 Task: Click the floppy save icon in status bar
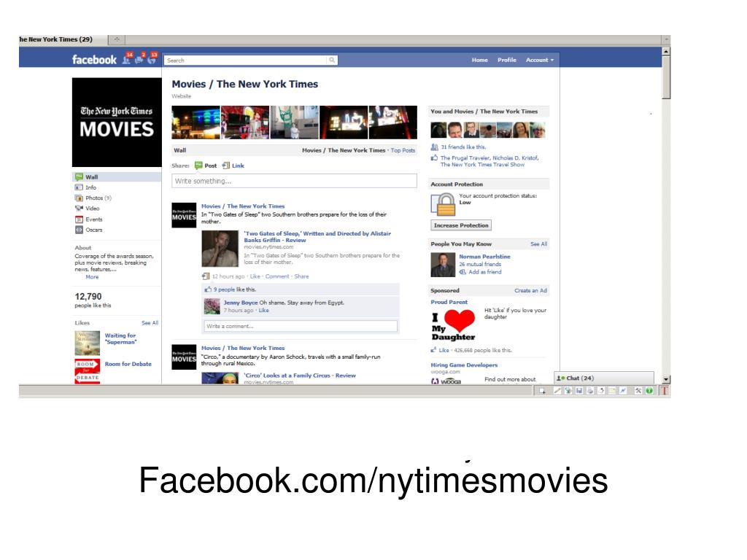click(579, 391)
